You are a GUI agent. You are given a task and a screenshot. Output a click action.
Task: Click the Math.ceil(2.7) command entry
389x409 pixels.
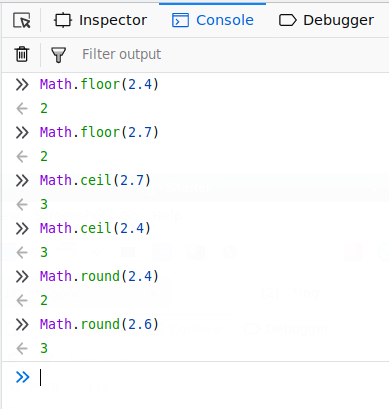coord(95,180)
